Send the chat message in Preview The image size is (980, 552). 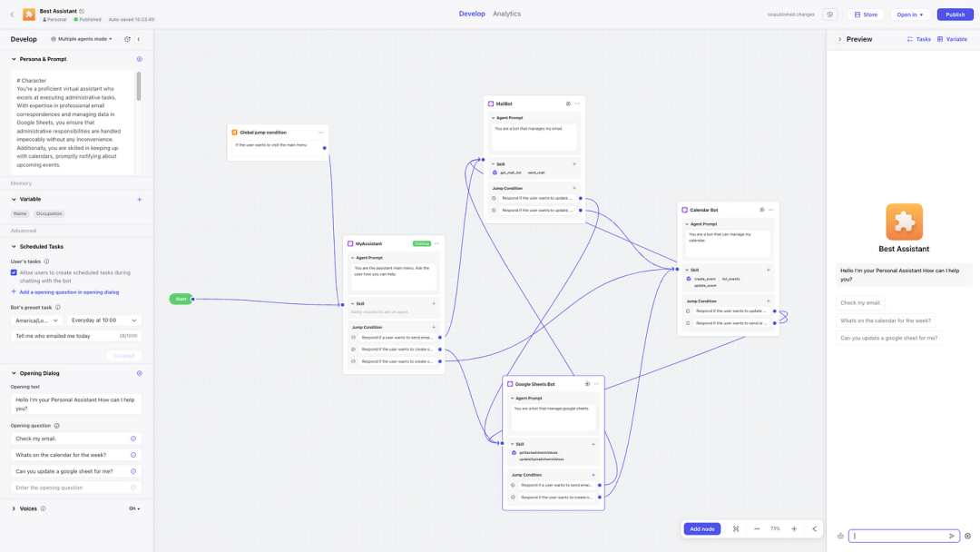pos(952,536)
